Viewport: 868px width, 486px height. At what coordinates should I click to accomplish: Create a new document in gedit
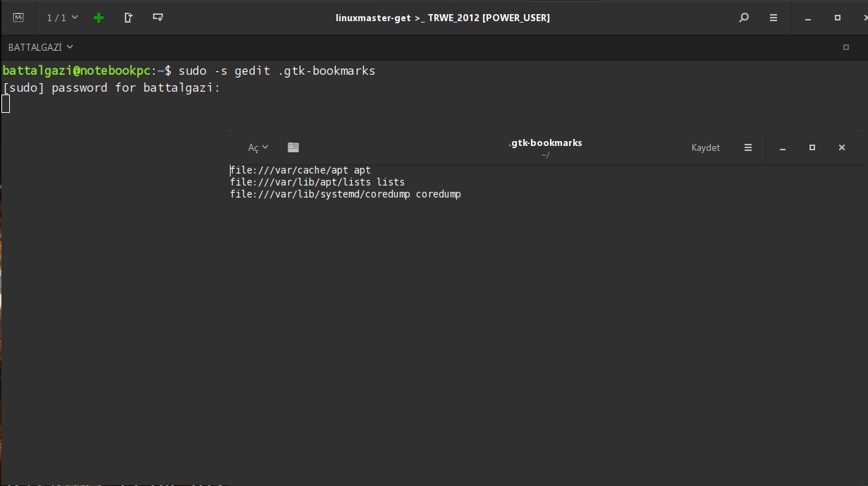point(293,147)
